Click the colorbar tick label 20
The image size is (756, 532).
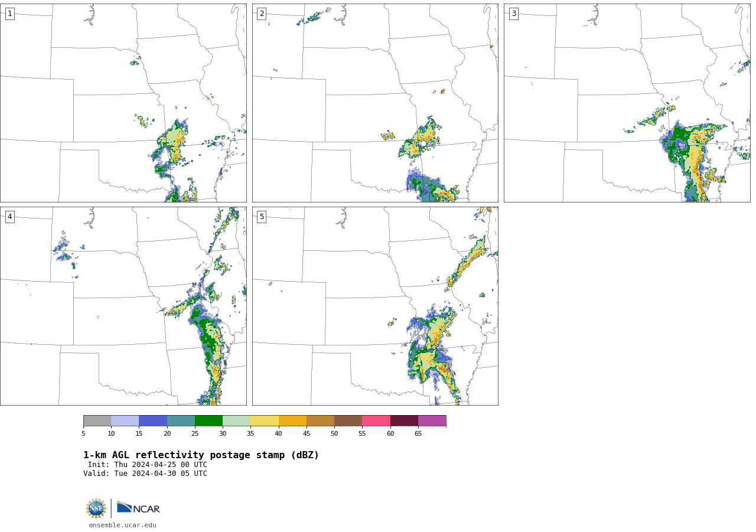pyautogui.click(x=167, y=433)
